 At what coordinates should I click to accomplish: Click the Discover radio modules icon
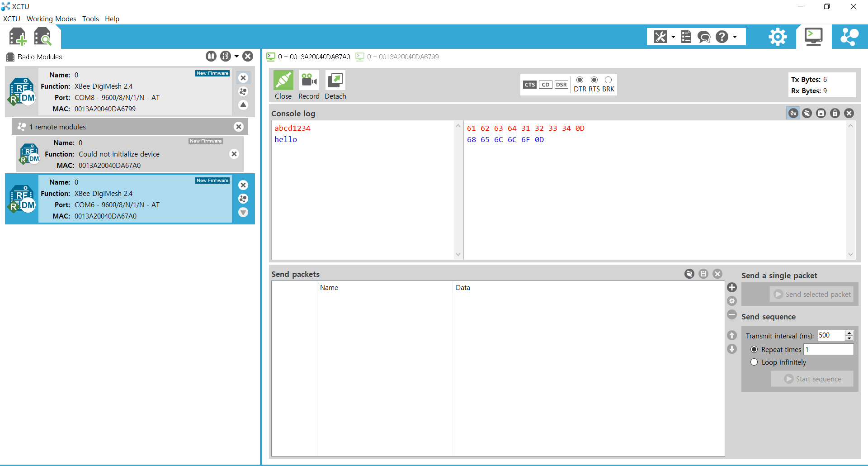point(43,37)
